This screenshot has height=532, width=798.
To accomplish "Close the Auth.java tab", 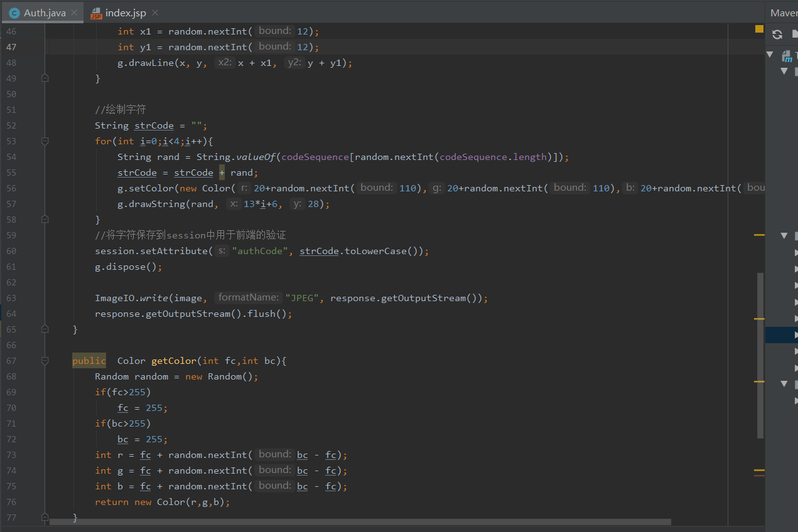I will (x=75, y=13).
